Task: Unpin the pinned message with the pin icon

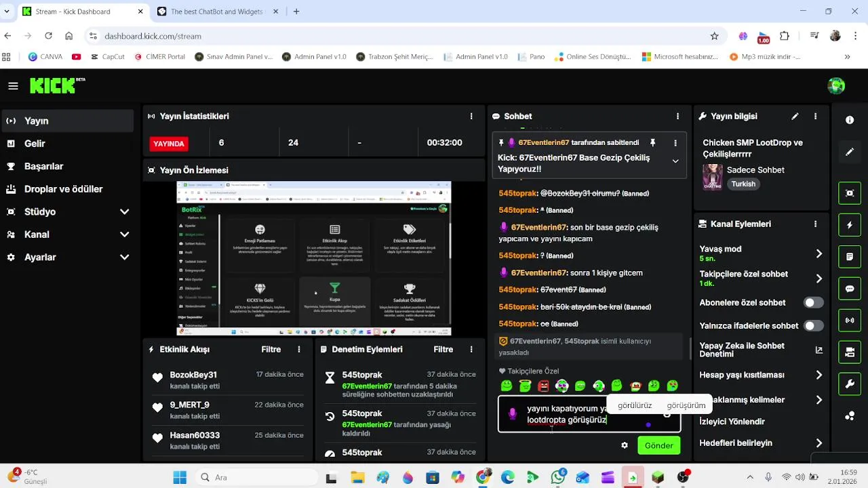Action: click(x=652, y=143)
